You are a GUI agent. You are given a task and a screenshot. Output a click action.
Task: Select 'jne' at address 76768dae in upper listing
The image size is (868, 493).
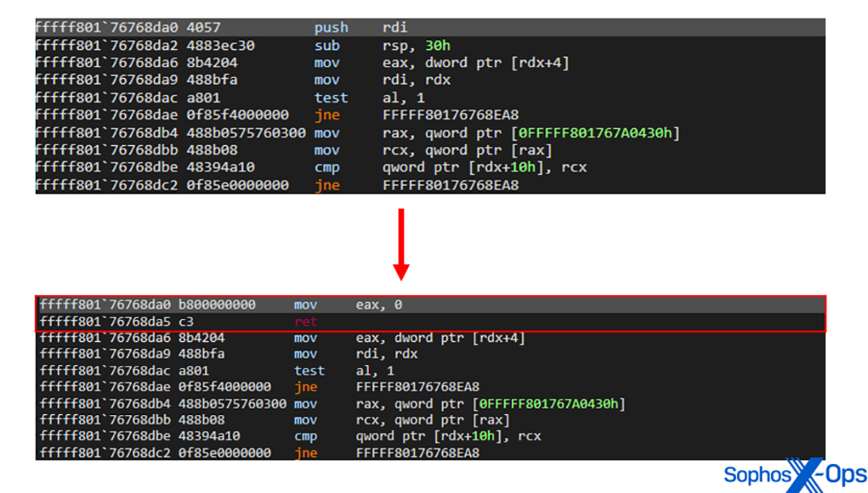click(x=327, y=116)
